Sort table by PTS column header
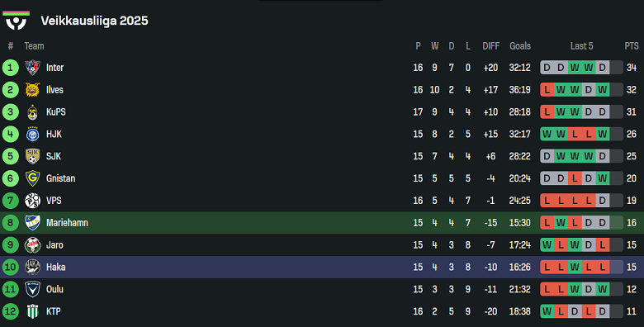644x327 pixels. pyautogui.click(x=632, y=46)
